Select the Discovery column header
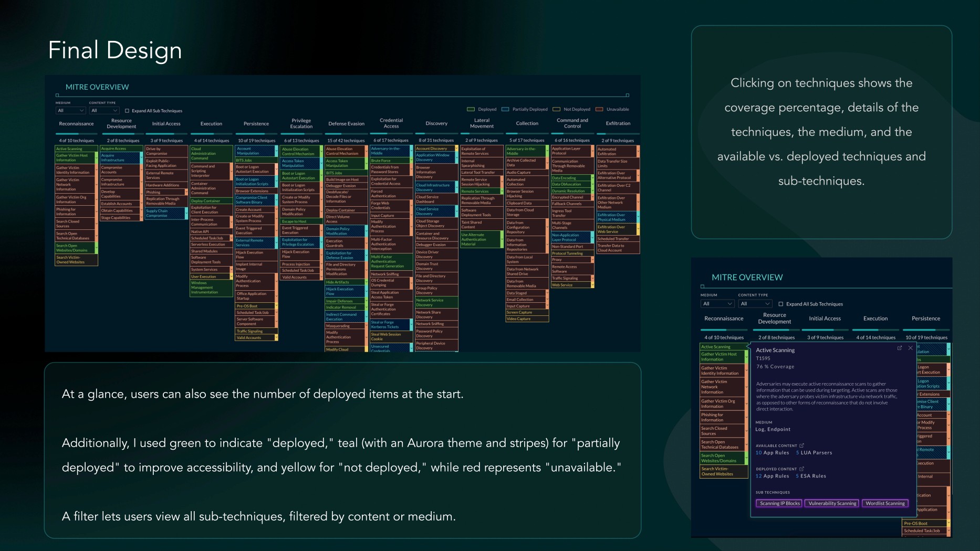 pyautogui.click(x=436, y=123)
